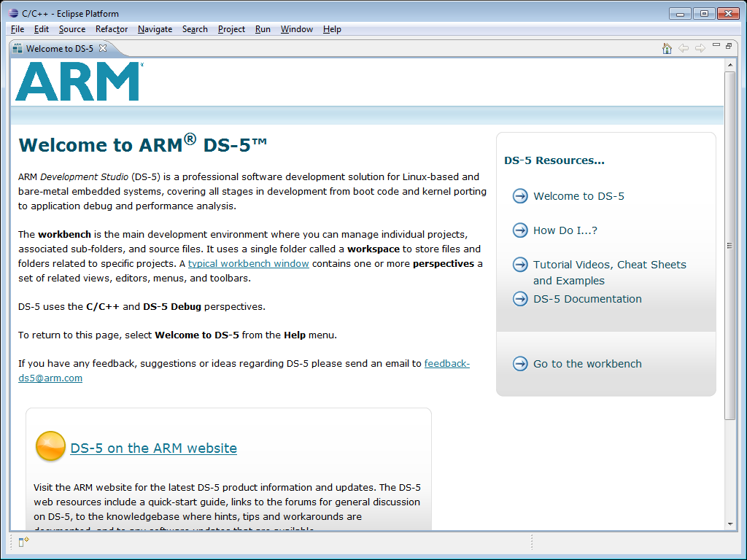
Task: Click the Navigate forward arrow icon
Action: (700, 48)
